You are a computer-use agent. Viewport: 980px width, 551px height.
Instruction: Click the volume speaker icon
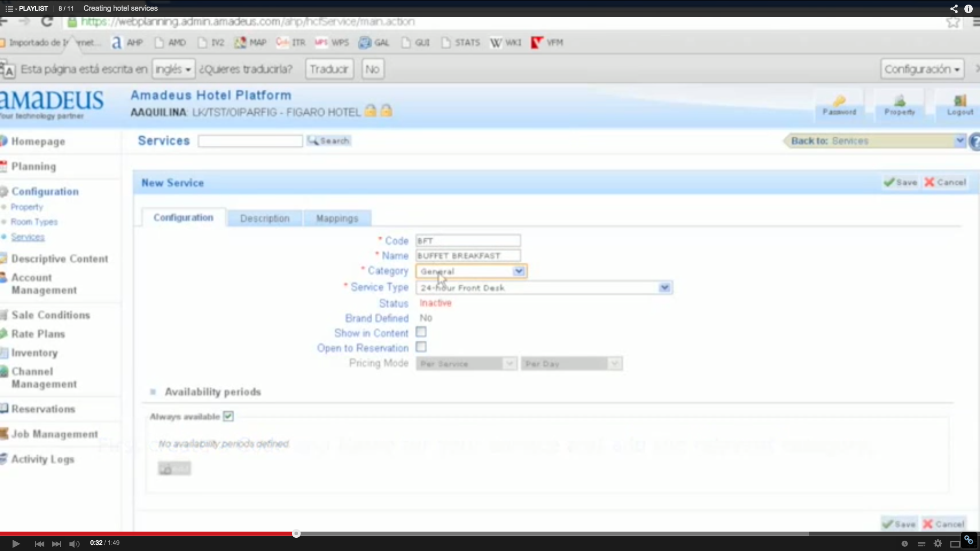tap(74, 544)
